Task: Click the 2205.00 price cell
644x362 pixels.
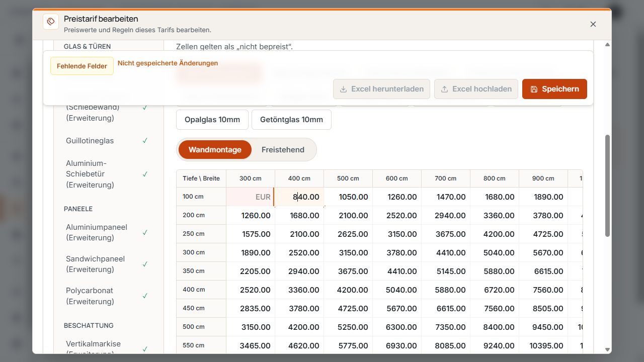Action: [x=251, y=271]
